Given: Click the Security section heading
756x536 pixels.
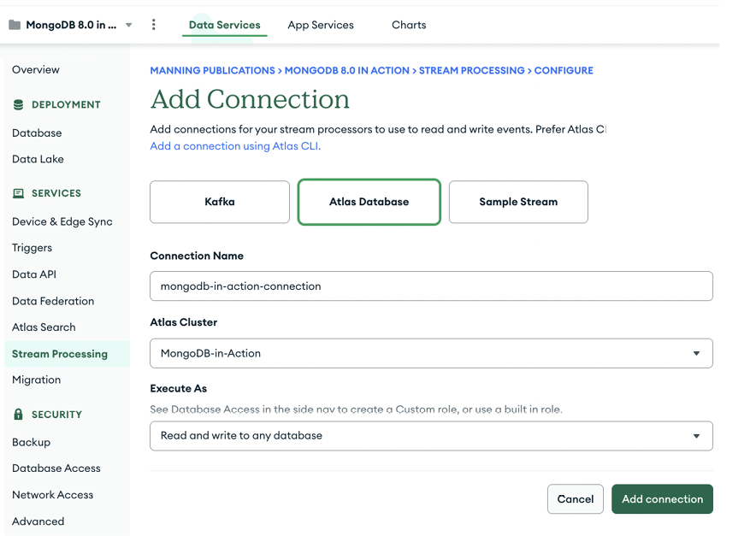Looking at the screenshot, I should tap(57, 415).
